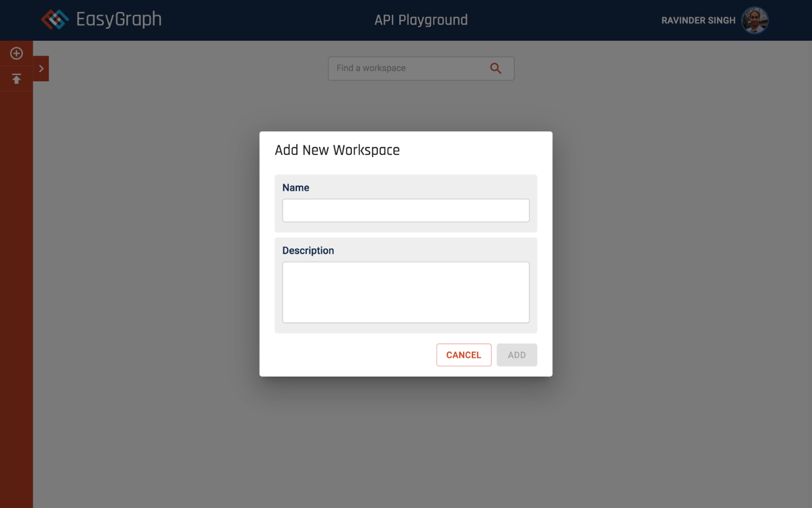Click the API Playground header title
Viewport: 812px width, 508px height.
point(421,20)
